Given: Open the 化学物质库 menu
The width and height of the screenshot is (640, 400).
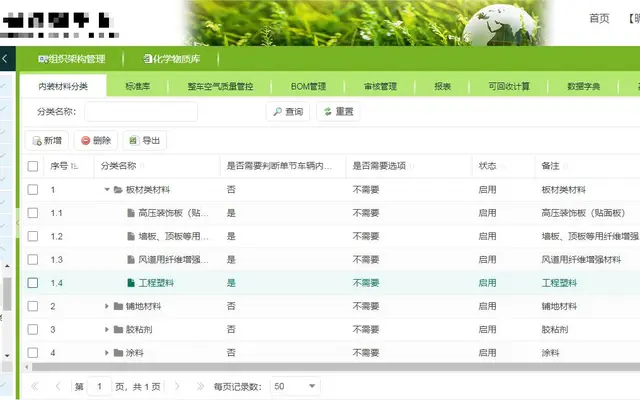Looking at the screenshot, I should [x=172, y=59].
